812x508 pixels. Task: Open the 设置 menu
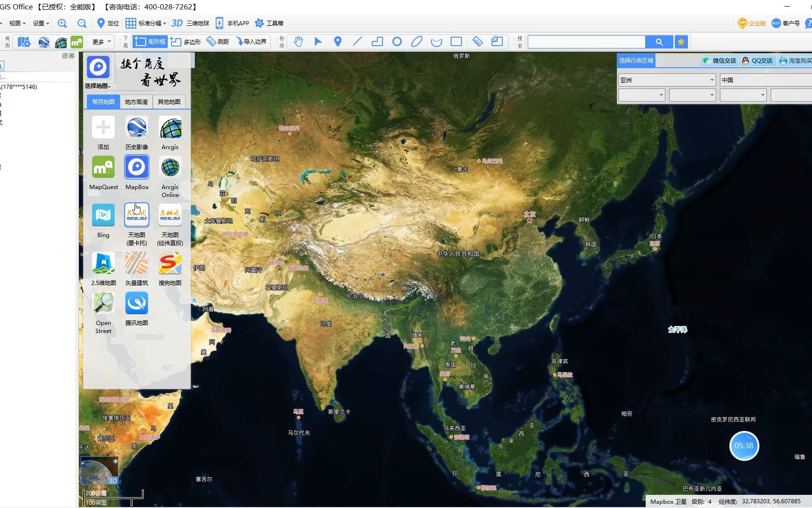41,23
